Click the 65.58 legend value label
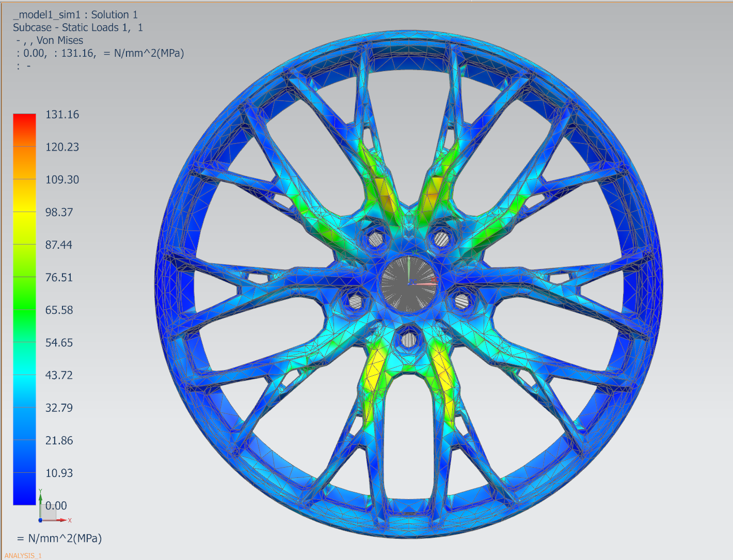 pyautogui.click(x=59, y=310)
